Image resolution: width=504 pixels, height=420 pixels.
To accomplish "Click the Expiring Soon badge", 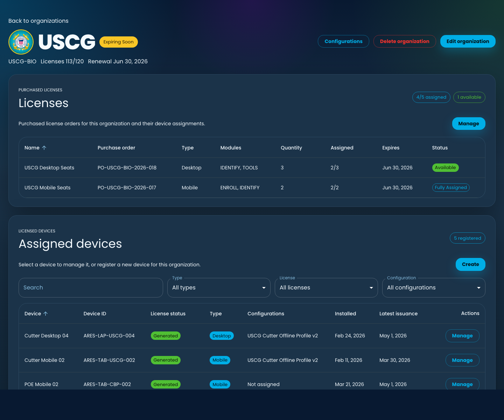I will pos(118,42).
